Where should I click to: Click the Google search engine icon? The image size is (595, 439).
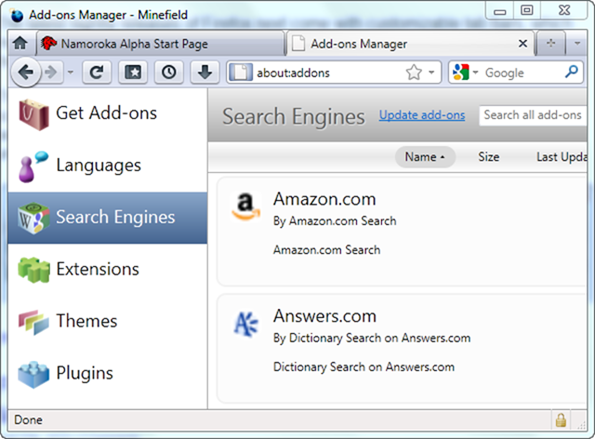[461, 72]
